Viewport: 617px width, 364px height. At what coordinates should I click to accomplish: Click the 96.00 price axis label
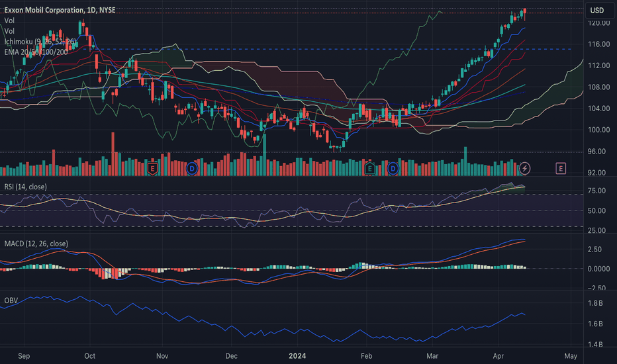[x=596, y=152]
